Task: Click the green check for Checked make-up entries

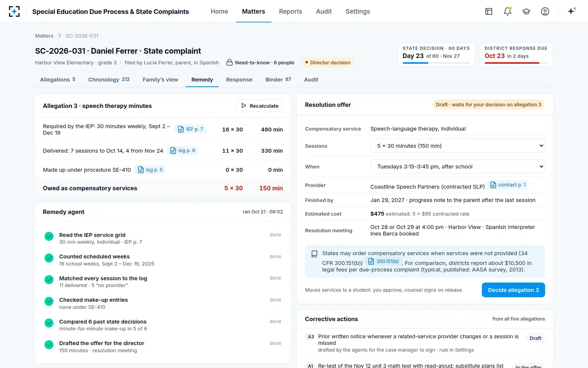Action: [49, 301]
